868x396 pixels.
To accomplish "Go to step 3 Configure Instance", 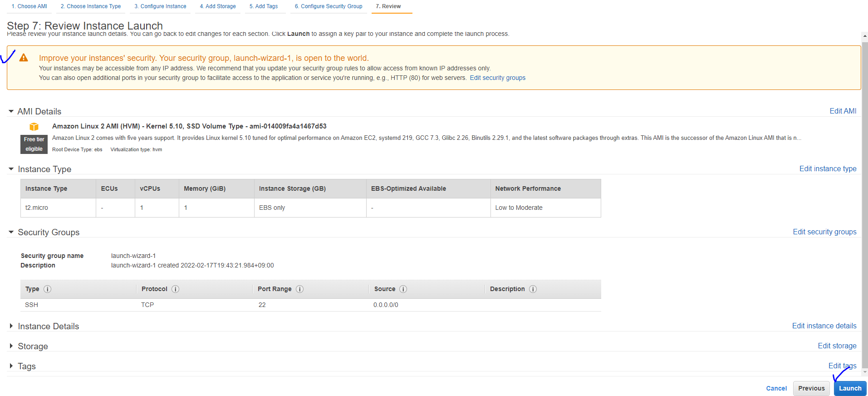I will pos(160,6).
